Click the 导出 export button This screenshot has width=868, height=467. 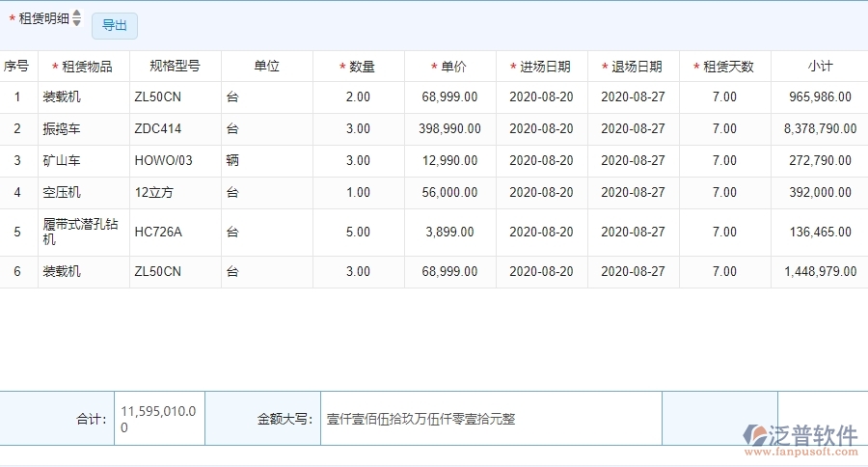click(115, 26)
